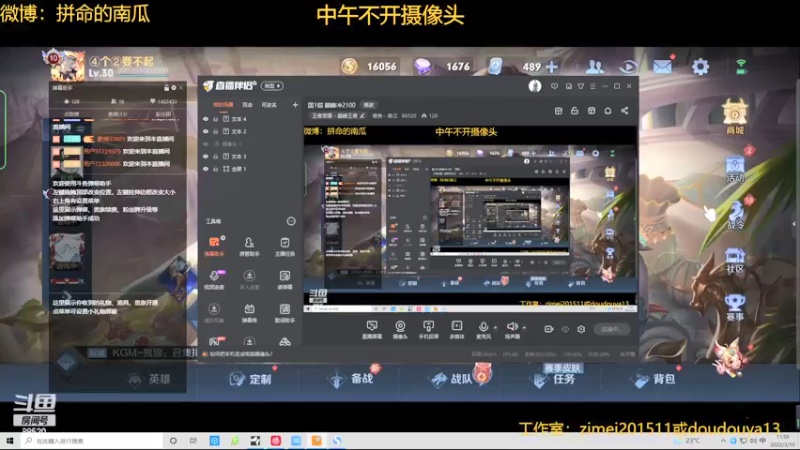This screenshot has height=450, width=800.
Task: Open the game settings gear icon
Action: [x=700, y=66]
